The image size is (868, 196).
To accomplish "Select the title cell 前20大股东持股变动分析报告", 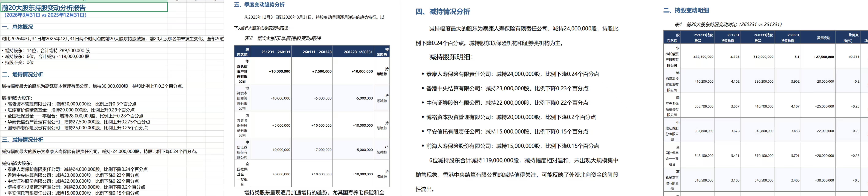I will coord(84,7).
